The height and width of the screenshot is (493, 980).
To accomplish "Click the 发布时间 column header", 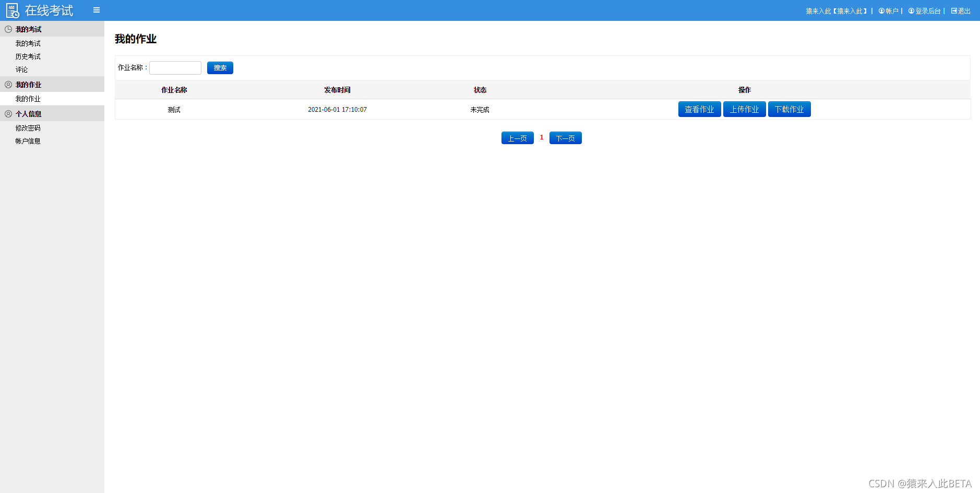I will (337, 90).
